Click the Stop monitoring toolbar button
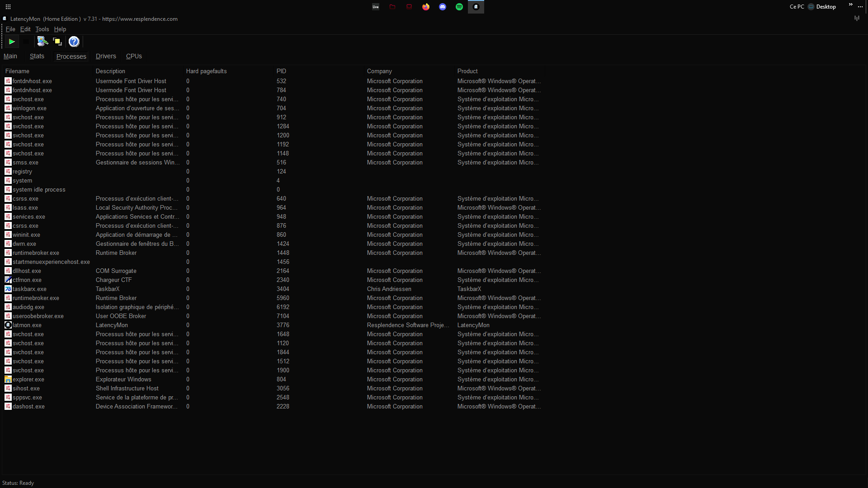The image size is (868, 488). 26,42
